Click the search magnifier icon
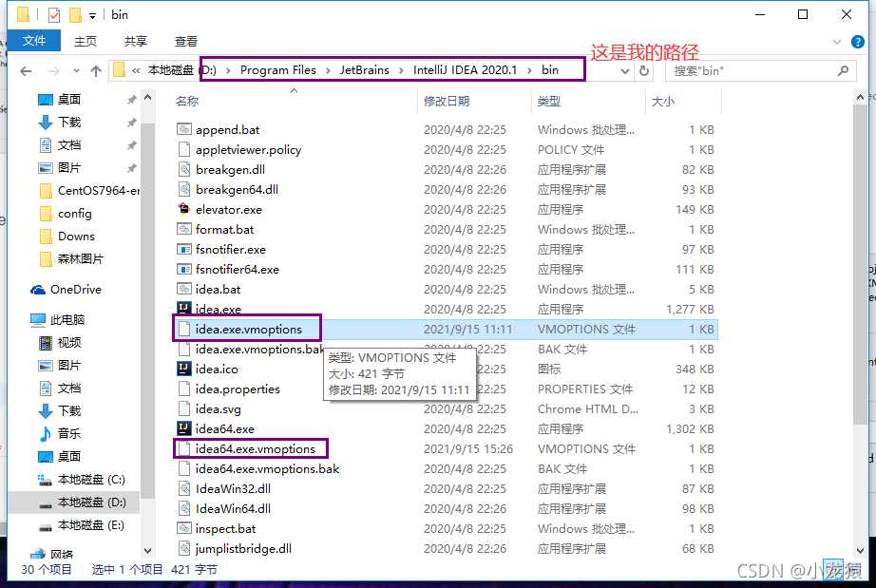876x588 pixels. 843,70
